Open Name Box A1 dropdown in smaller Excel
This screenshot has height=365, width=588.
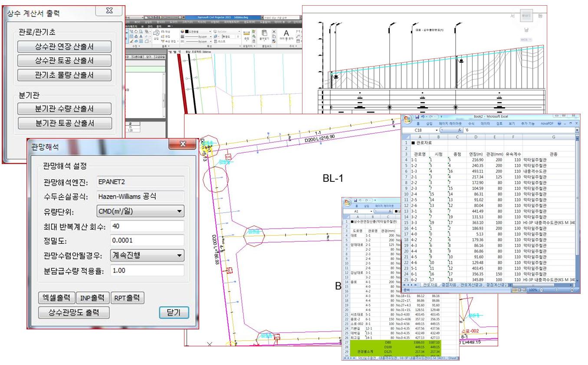371,211
